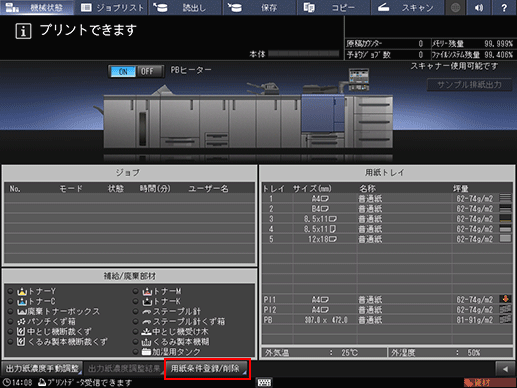Switch to the 読出し tab
Image resolution: width=517 pixels, height=388 pixels.
coord(185,7)
